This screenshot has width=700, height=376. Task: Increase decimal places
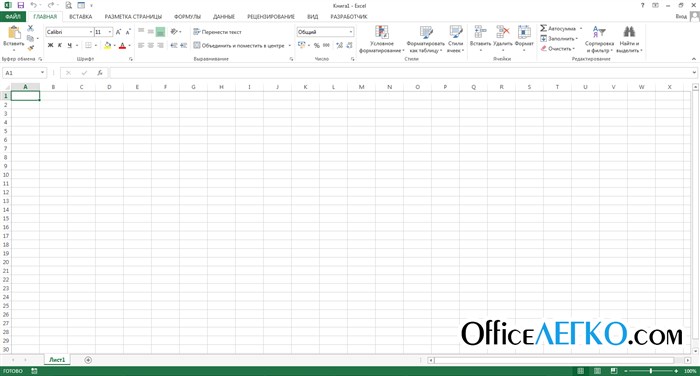tap(339, 45)
